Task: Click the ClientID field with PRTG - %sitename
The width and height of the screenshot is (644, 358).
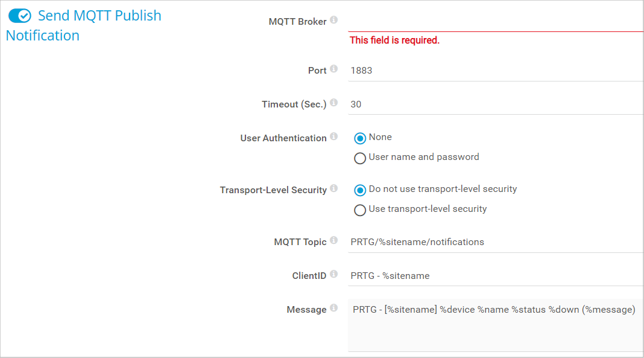Action: 496,276
